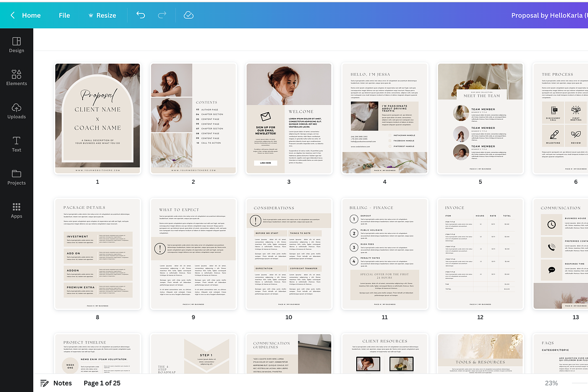Click the 23% zoom percentage
This screenshot has width=588, height=392.
point(551,383)
